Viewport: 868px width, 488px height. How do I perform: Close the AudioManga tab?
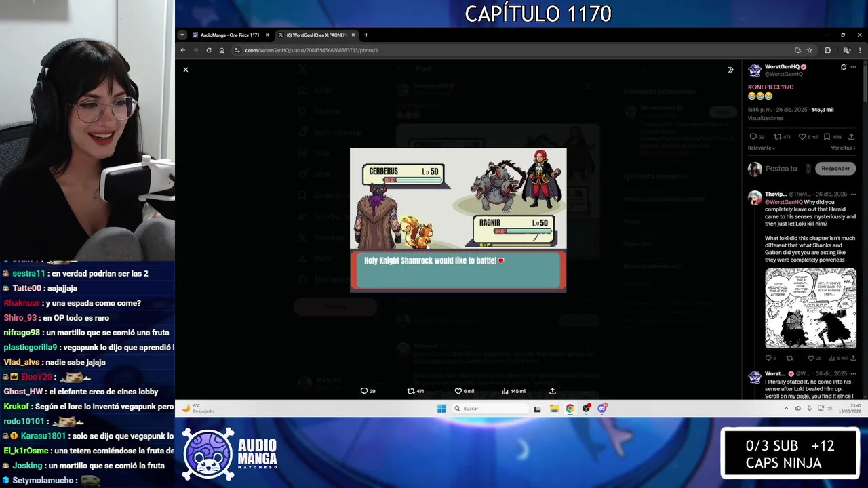point(267,35)
